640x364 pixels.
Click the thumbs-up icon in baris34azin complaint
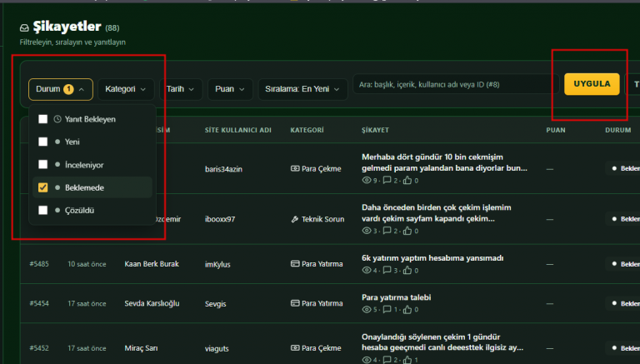click(407, 180)
